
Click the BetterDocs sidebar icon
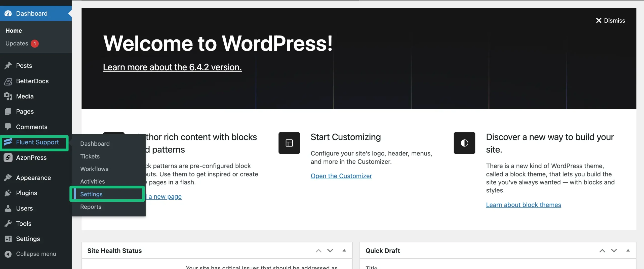coord(8,81)
